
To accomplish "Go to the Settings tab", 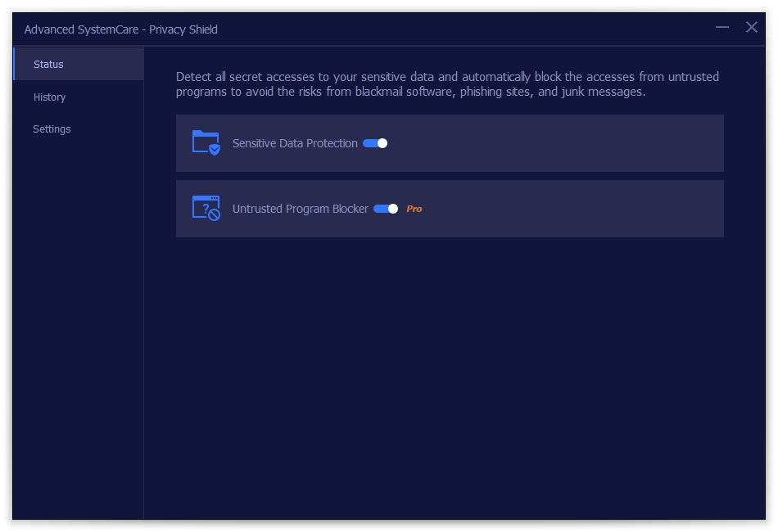I will pyautogui.click(x=52, y=129).
